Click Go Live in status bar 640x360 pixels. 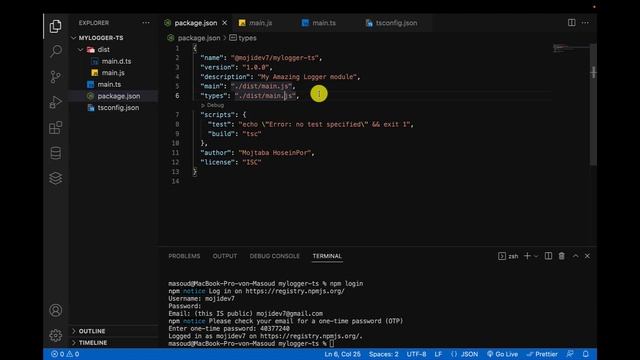point(502,354)
